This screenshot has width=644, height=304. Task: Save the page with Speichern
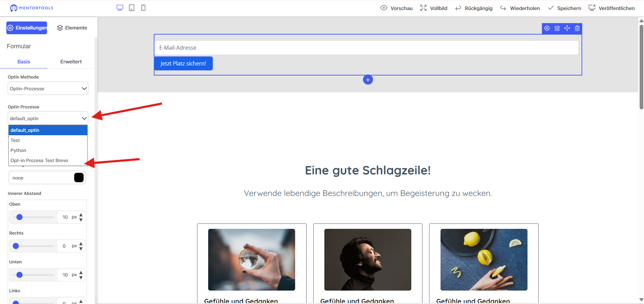coord(564,8)
